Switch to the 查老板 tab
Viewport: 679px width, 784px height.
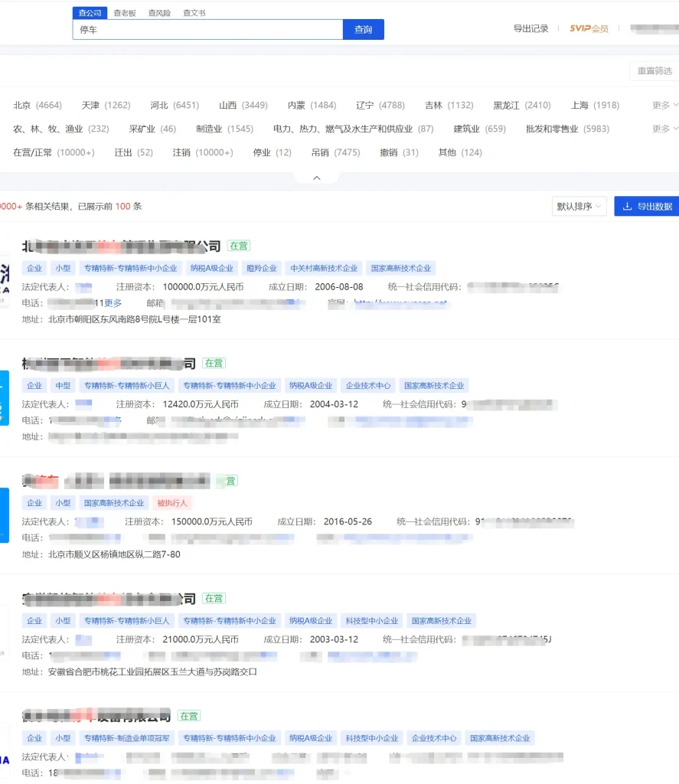click(124, 13)
